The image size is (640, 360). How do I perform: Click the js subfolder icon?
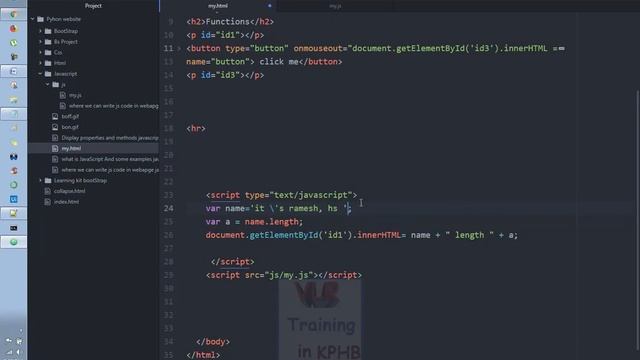pos(56,84)
